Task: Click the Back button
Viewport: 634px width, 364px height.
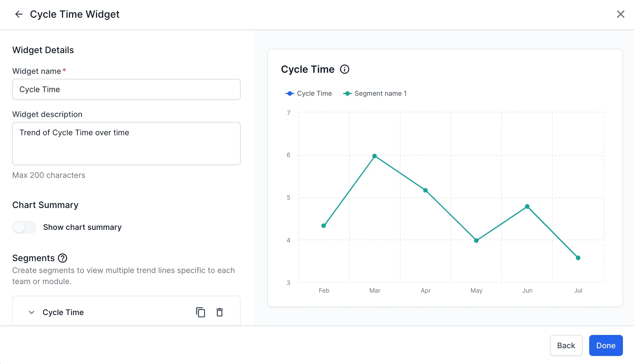Action: [566, 345]
